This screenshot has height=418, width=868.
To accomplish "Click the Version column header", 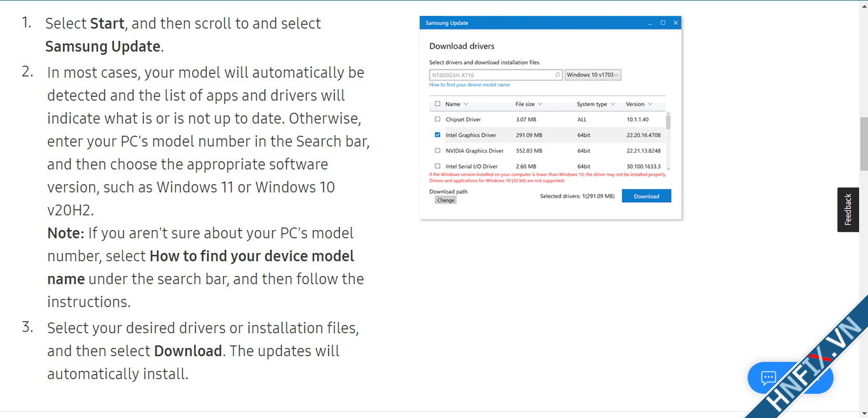I will coord(635,104).
